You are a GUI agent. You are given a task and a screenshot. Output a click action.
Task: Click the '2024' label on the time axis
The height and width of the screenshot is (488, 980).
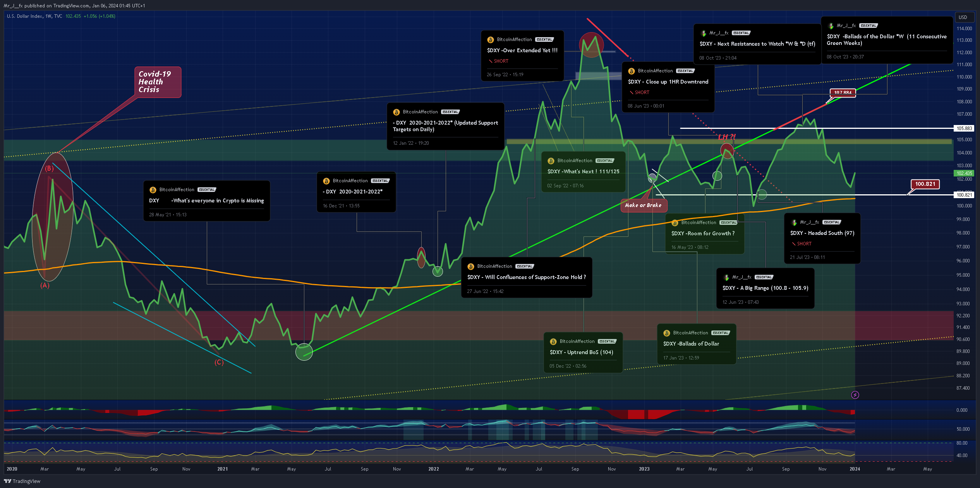[x=855, y=469]
